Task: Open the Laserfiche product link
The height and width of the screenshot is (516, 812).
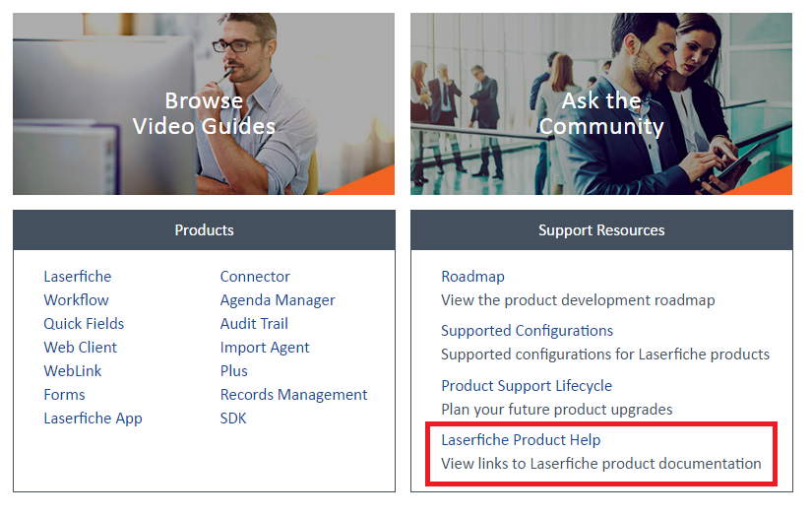Action: [78, 277]
